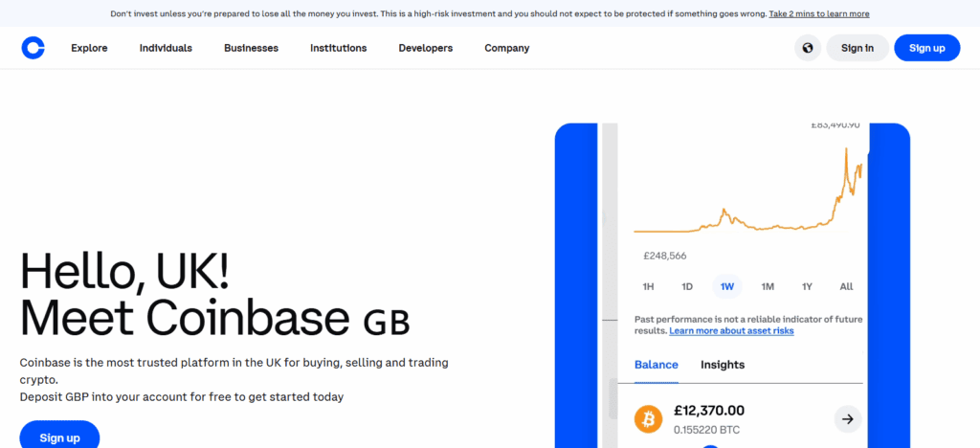Click Sign up in the header
Screen dimensions: 980x448
click(x=926, y=48)
